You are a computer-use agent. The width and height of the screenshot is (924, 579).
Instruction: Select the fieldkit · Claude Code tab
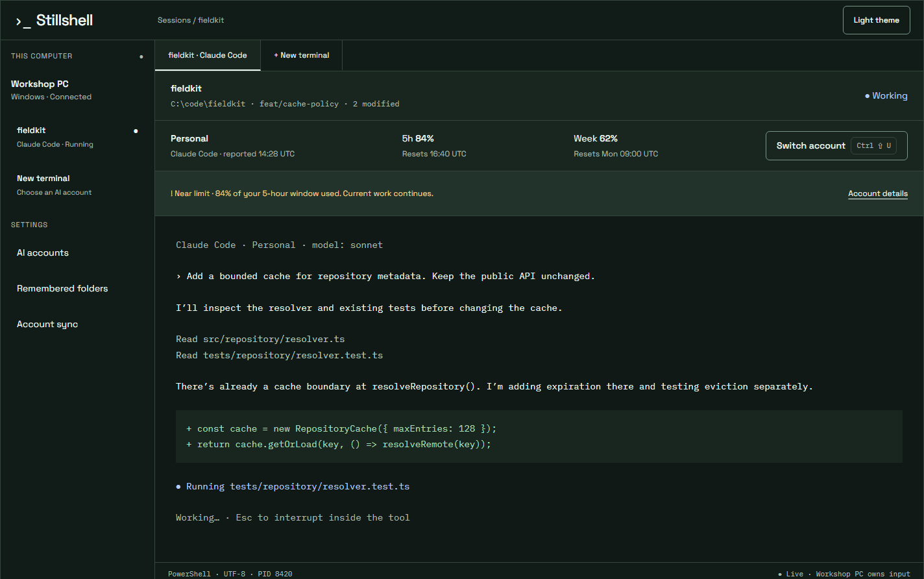[208, 55]
